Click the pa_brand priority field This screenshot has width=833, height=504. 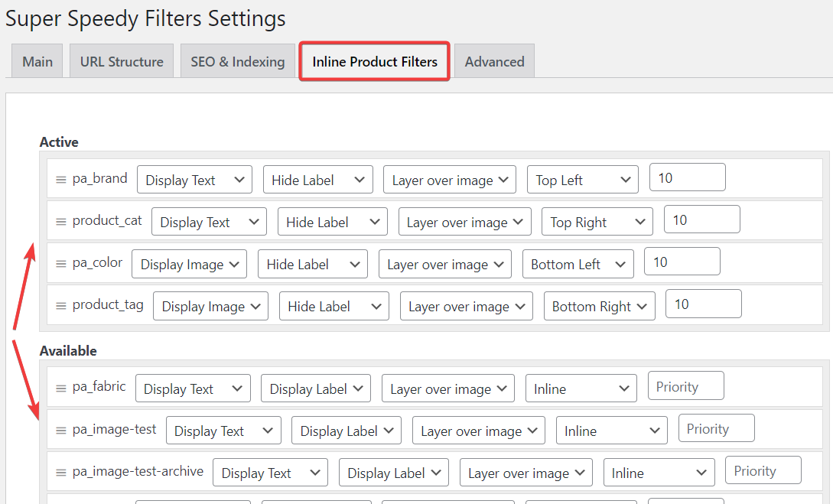tap(687, 177)
